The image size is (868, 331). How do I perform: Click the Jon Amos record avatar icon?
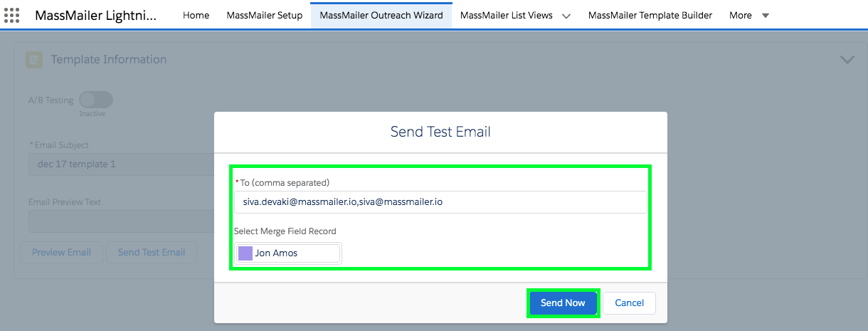click(245, 253)
